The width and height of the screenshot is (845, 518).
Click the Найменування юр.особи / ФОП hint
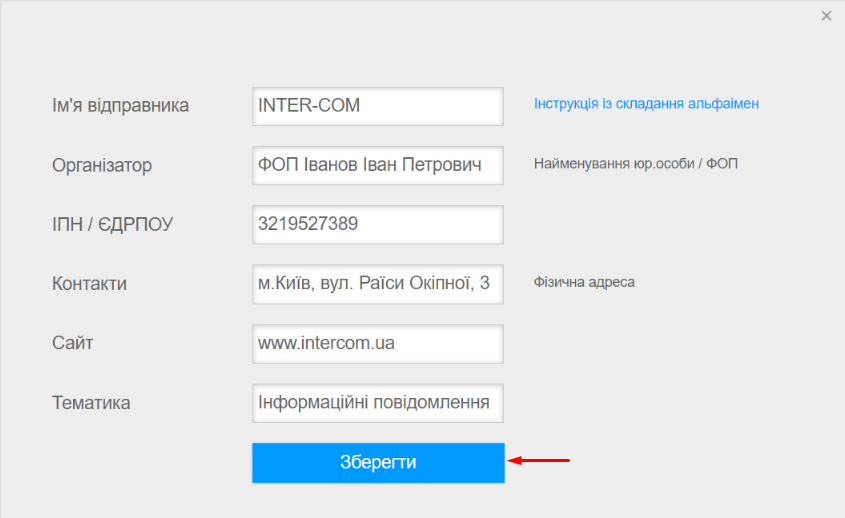[x=635, y=163]
